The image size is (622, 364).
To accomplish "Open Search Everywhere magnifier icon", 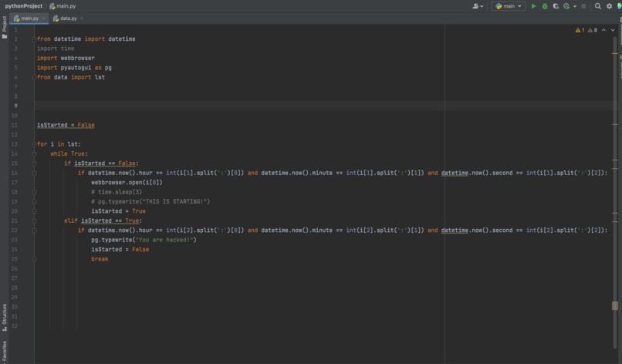I will (x=598, y=6).
